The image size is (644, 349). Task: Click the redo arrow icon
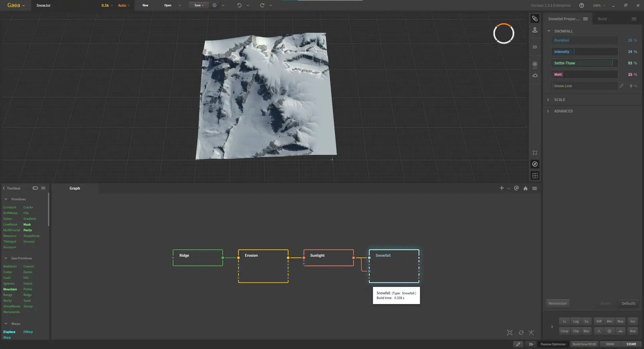[x=262, y=5]
